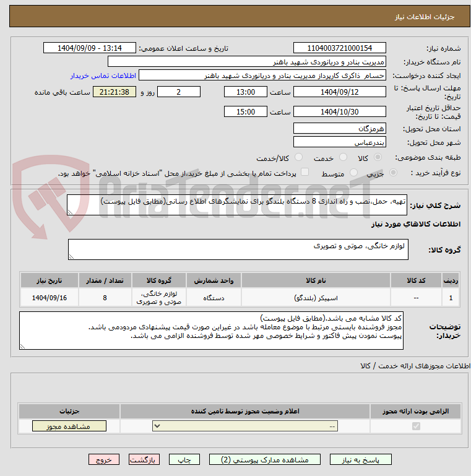Viewport: 471px width, 476px height.
Task: Toggle the اسناد خزانه اسلامی payment checkbox
Action: pos(305,172)
